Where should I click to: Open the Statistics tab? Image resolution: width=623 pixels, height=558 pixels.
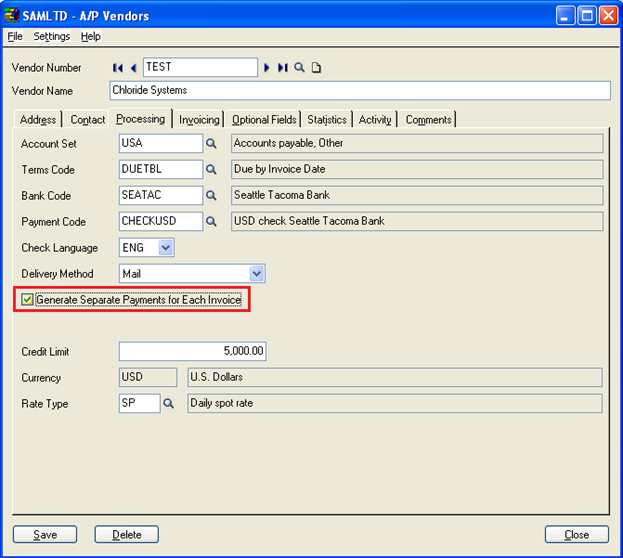pos(327,120)
